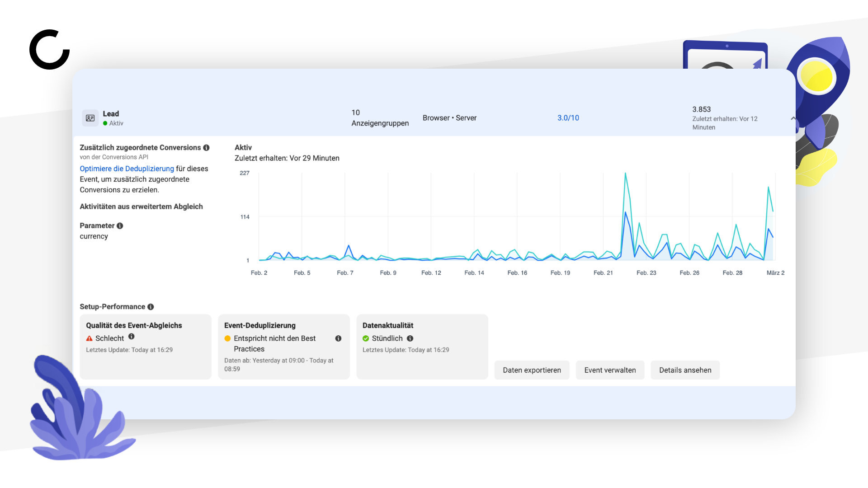Open Optimiere die Deduplizierung link
Viewport: 868px width, 488px height.
click(x=127, y=169)
